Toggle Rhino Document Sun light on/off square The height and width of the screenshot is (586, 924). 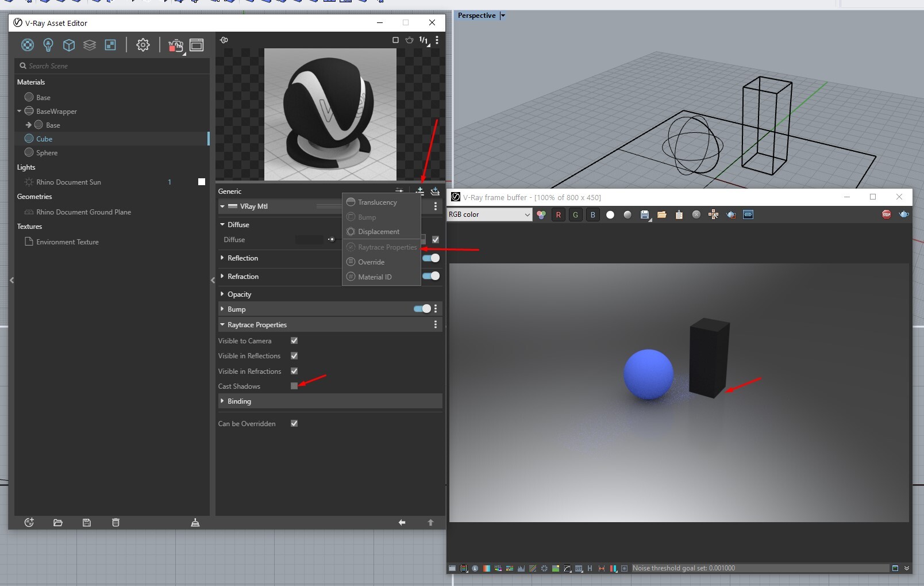click(x=202, y=182)
